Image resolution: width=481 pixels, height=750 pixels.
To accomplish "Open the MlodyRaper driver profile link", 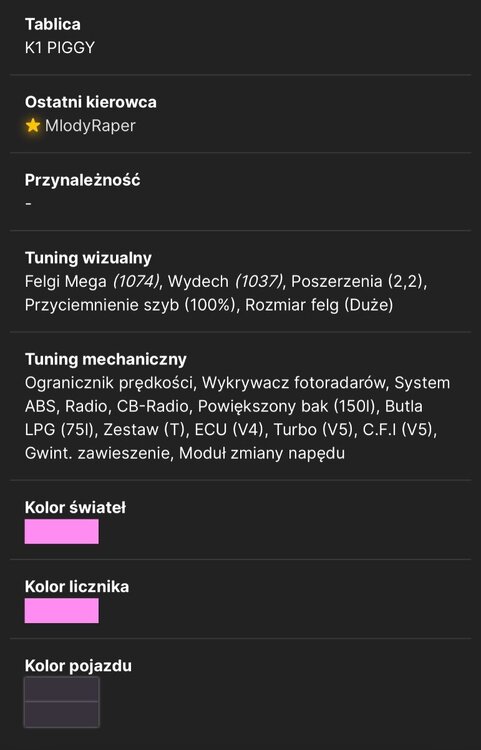I will [x=90, y=126].
